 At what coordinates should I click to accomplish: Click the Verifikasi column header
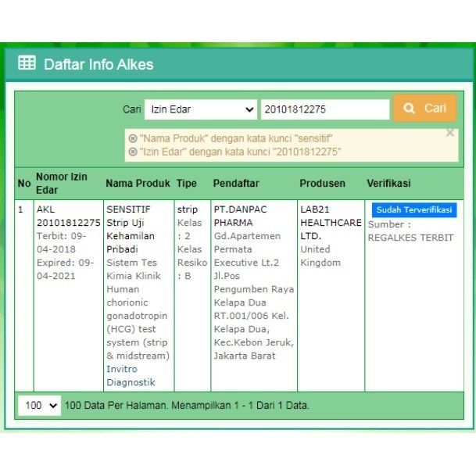pos(388,184)
